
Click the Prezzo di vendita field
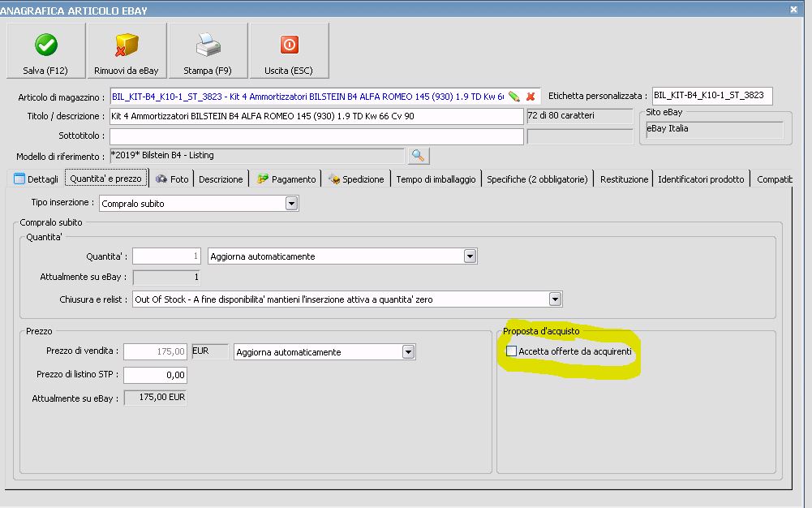pyautogui.click(x=156, y=351)
